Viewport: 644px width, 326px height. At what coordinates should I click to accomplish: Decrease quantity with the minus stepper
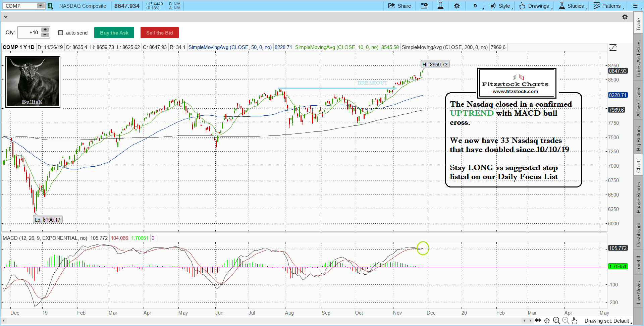(45, 35)
